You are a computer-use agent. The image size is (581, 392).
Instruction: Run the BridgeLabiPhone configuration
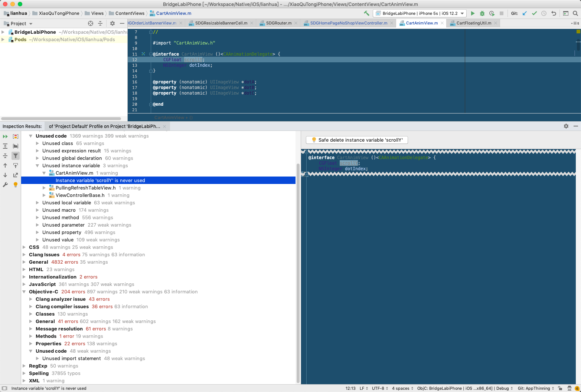[473, 13]
